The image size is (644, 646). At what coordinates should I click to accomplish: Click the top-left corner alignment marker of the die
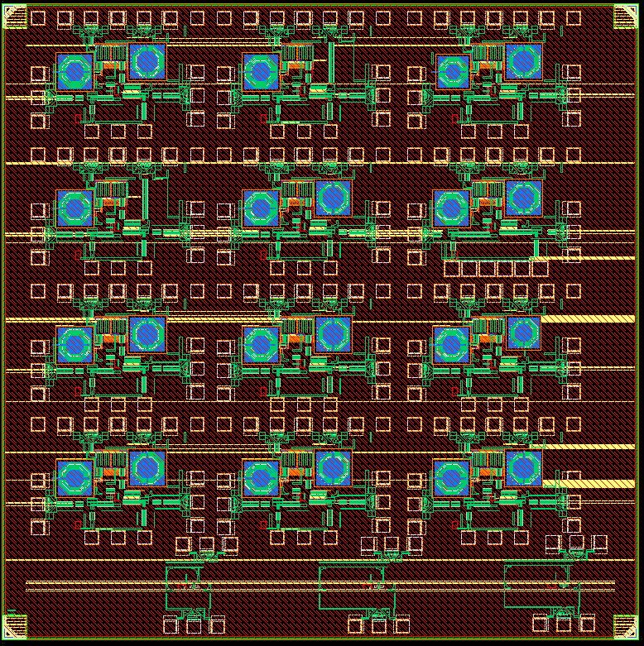tap(15, 17)
